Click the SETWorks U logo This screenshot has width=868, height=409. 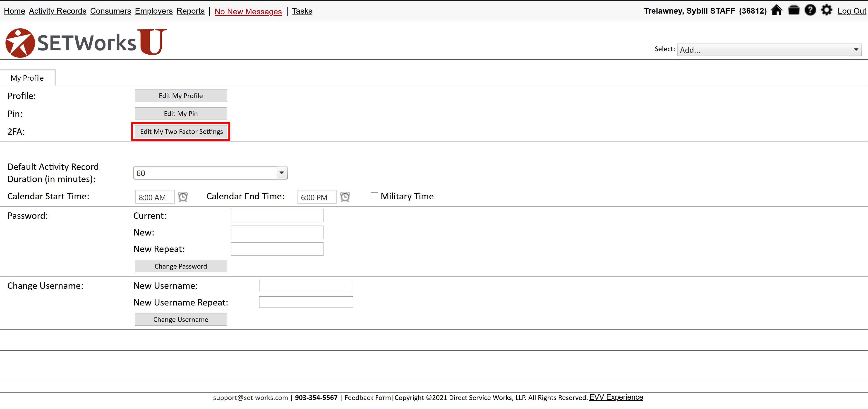point(86,43)
